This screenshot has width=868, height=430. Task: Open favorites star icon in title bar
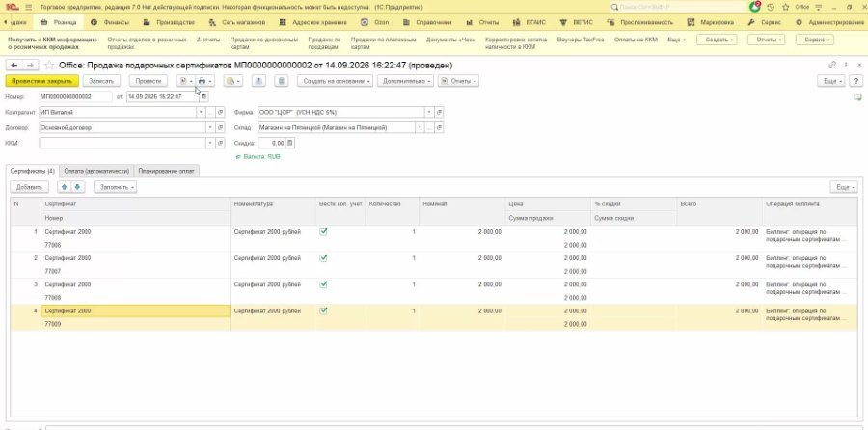tap(785, 7)
